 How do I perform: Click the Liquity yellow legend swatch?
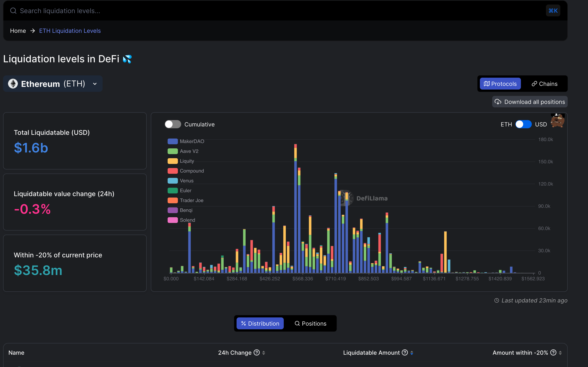coord(173,161)
